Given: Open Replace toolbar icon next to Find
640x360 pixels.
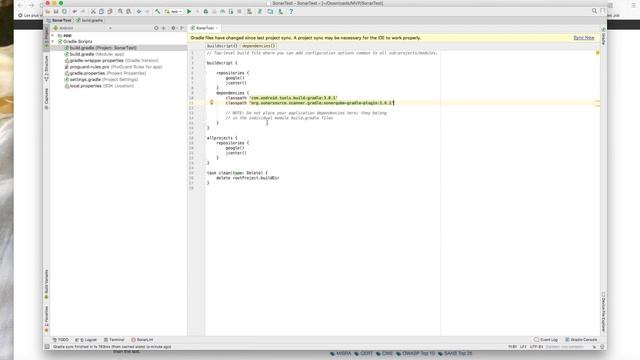Looking at the screenshot, I should click(x=129, y=12).
